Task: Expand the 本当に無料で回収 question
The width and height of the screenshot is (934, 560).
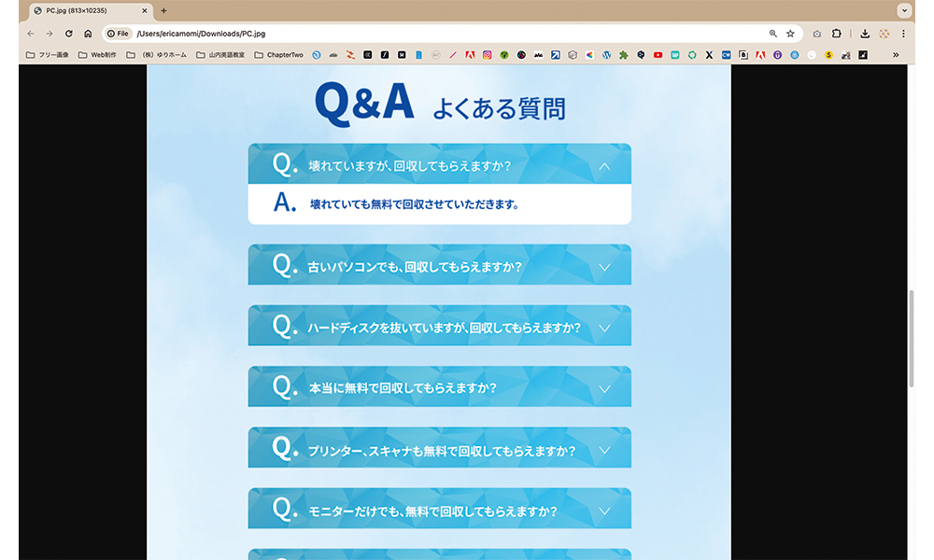Action: coord(440,386)
